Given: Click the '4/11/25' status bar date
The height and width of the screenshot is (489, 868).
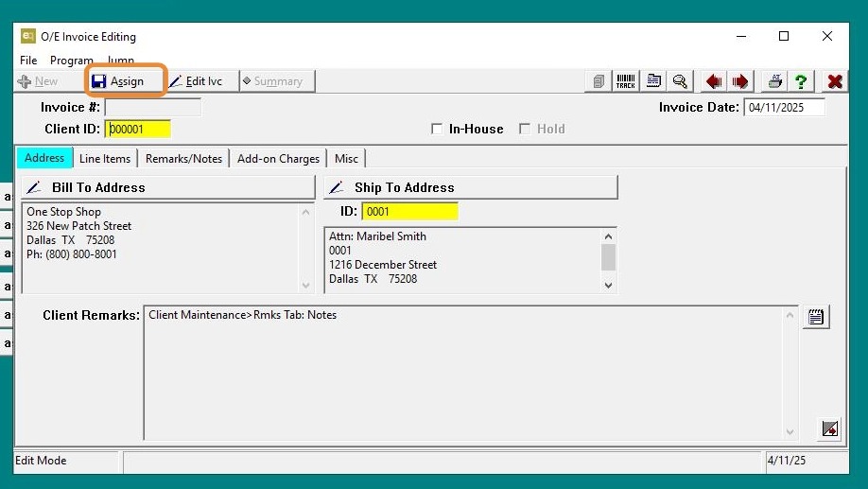Looking at the screenshot, I should coord(786,461).
